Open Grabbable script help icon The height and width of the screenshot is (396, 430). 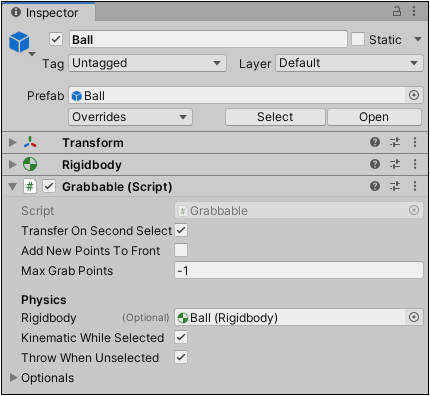[x=375, y=186]
